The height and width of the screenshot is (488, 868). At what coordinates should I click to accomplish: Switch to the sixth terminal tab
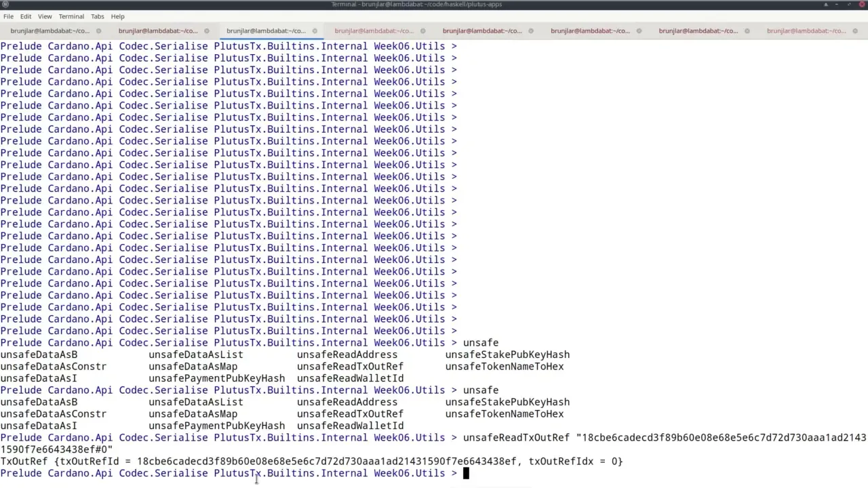tap(590, 31)
